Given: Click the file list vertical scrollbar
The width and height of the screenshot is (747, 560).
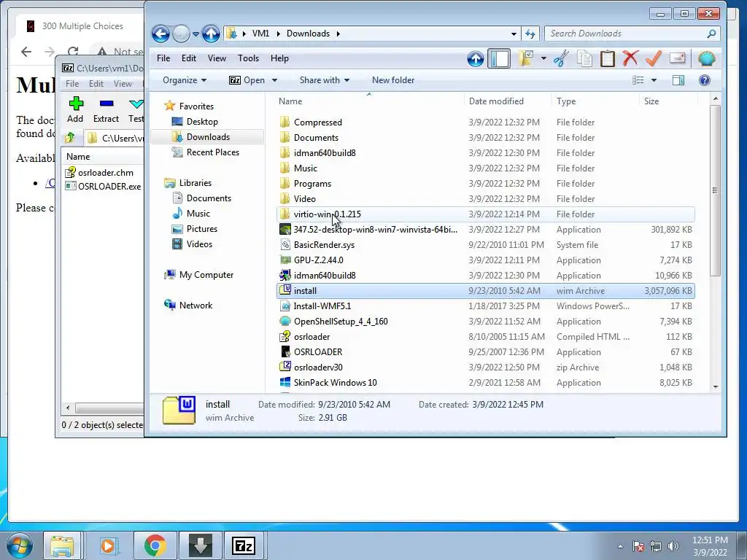Looking at the screenshot, I should (715, 190).
